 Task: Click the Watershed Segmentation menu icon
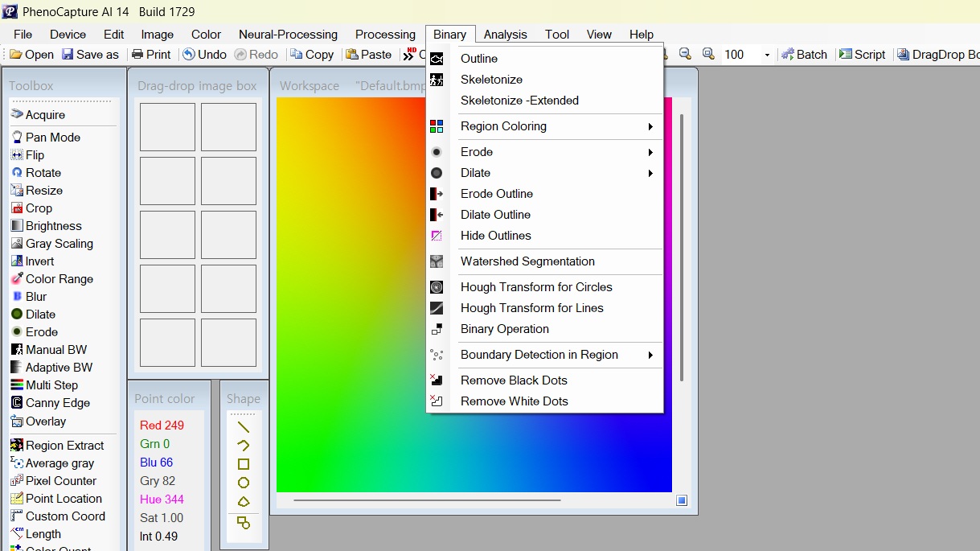coord(437,261)
